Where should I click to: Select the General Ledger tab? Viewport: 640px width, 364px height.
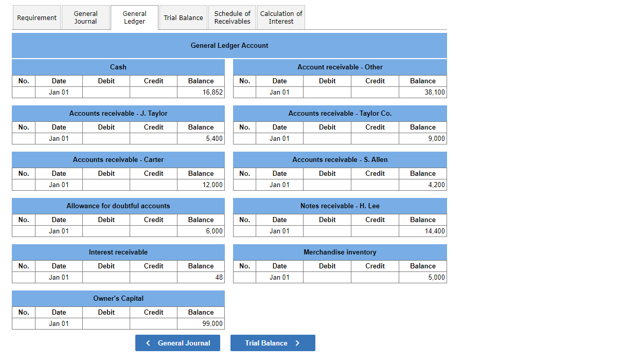click(x=134, y=17)
